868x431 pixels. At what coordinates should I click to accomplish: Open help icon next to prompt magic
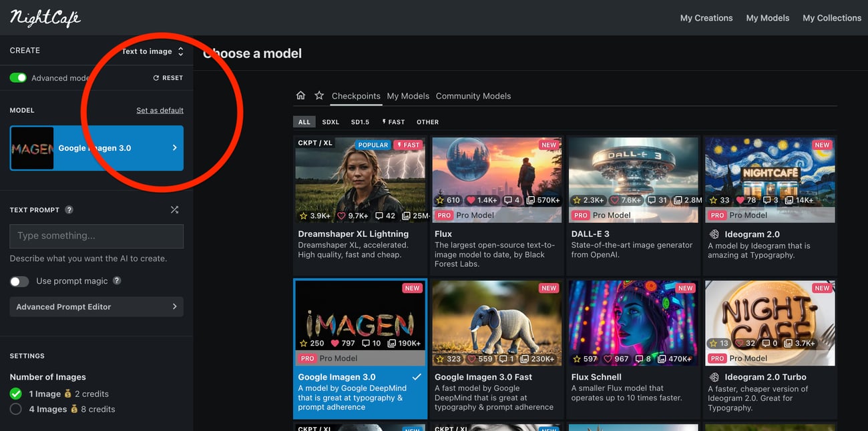117,281
